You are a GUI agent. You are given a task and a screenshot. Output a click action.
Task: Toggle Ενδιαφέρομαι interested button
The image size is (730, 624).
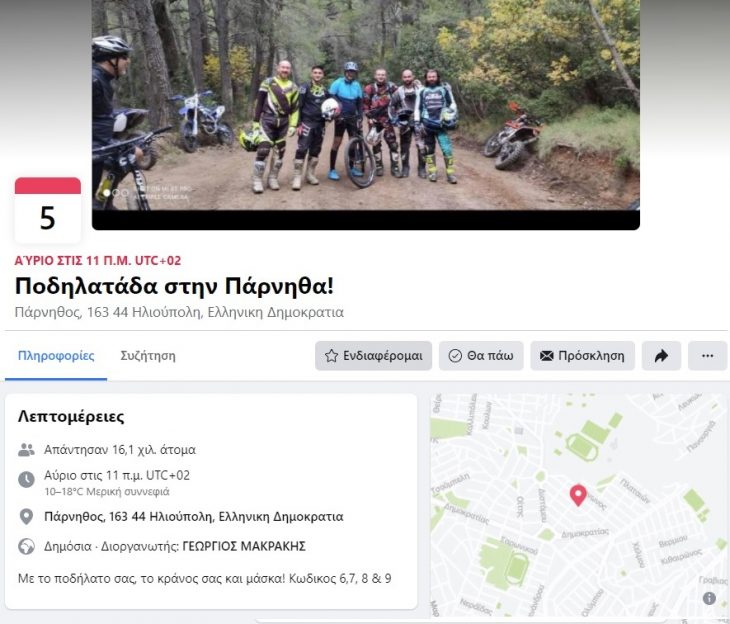(373, 356)
